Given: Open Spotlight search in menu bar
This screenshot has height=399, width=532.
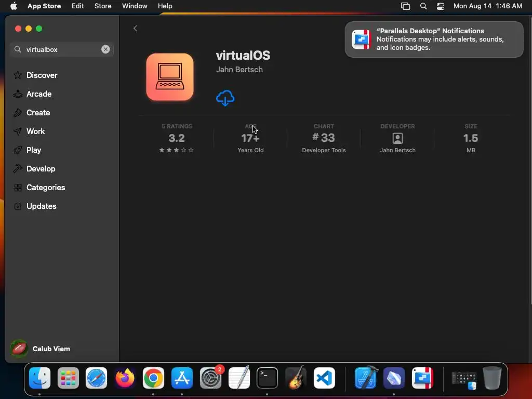Looking at the screenshot, I should point(423,6).
